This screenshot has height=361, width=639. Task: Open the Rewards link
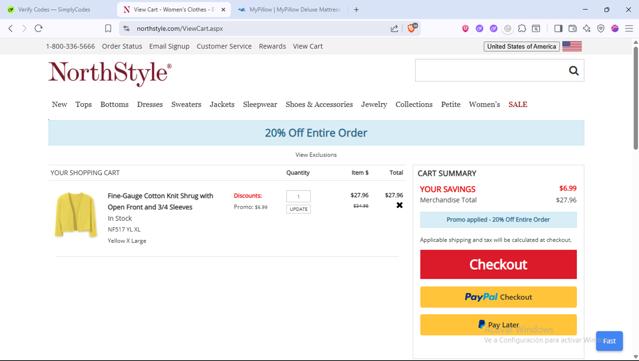point(272,46)
